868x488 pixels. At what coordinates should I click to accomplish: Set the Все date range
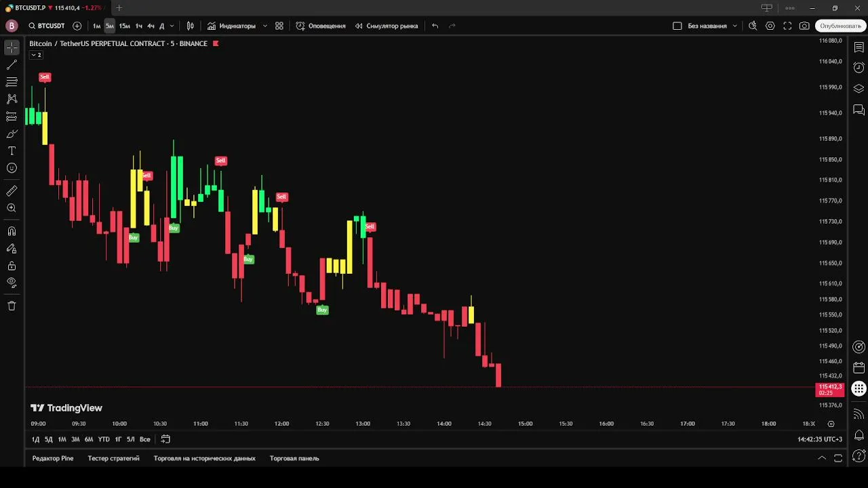tap(144, 439)
